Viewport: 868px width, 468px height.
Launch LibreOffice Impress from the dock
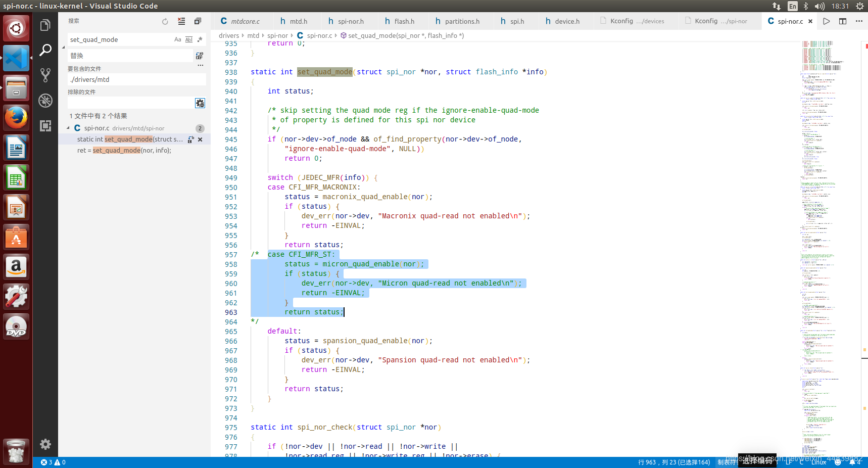click(16, 207)
